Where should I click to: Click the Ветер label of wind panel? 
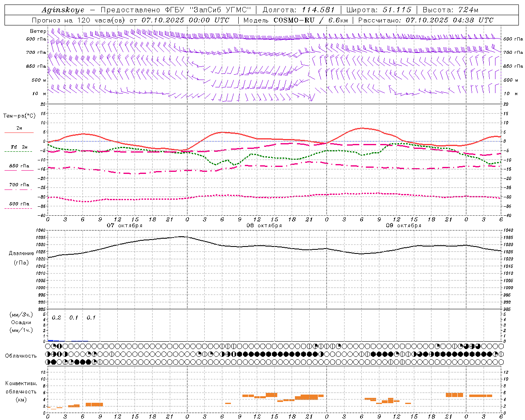tap(38, 31)
